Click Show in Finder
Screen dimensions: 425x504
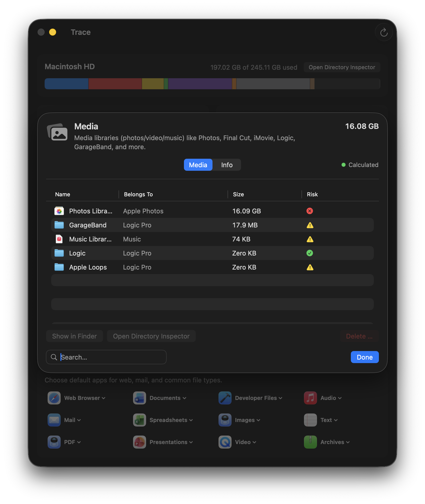point(74,336)
